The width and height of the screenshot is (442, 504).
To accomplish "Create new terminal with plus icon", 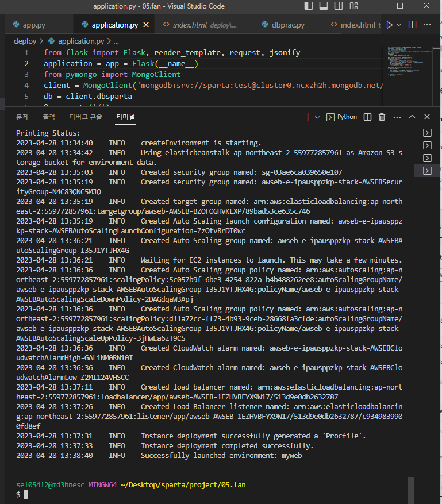I will click(x=308, y=117).
